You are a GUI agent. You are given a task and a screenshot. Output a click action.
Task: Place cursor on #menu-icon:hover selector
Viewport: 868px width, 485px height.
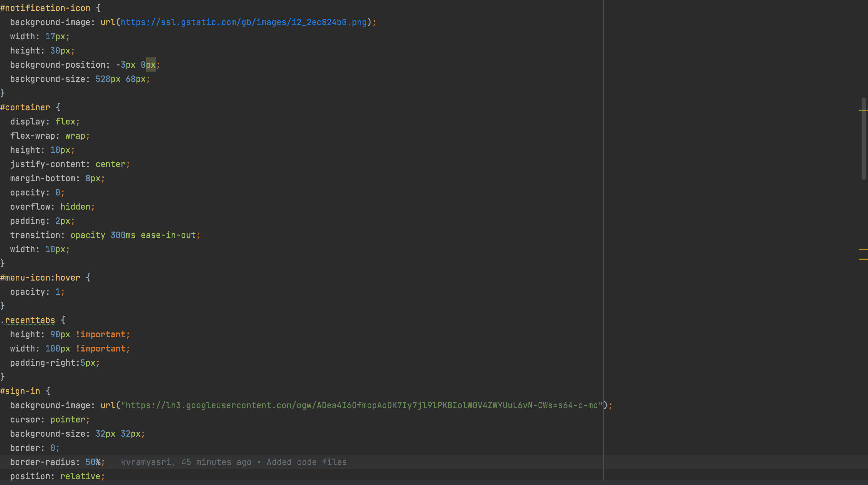[40, 278]
